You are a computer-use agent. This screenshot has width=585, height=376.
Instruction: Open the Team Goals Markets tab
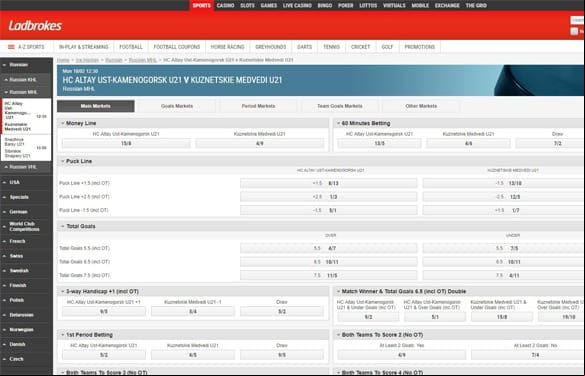point(340,106)
